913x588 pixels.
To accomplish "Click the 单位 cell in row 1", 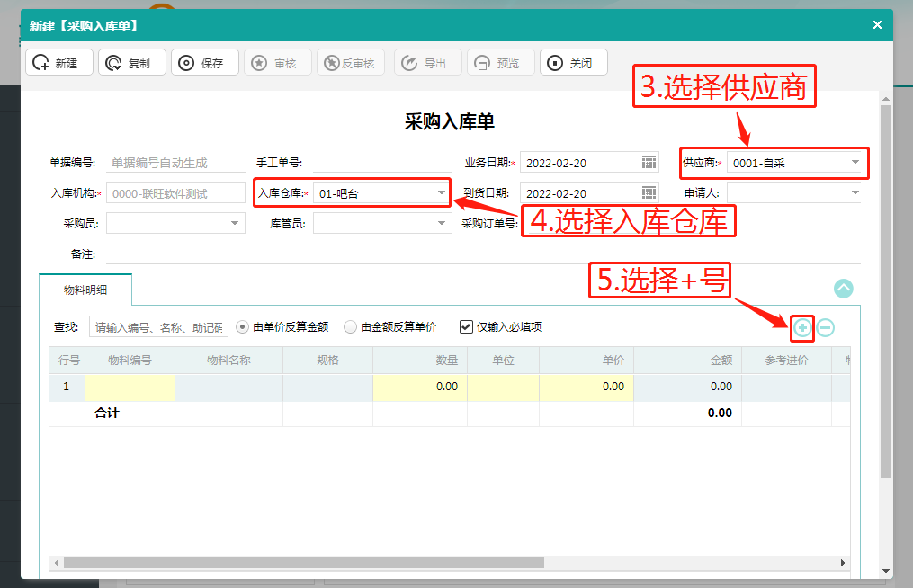I will [x=503, y=388].
